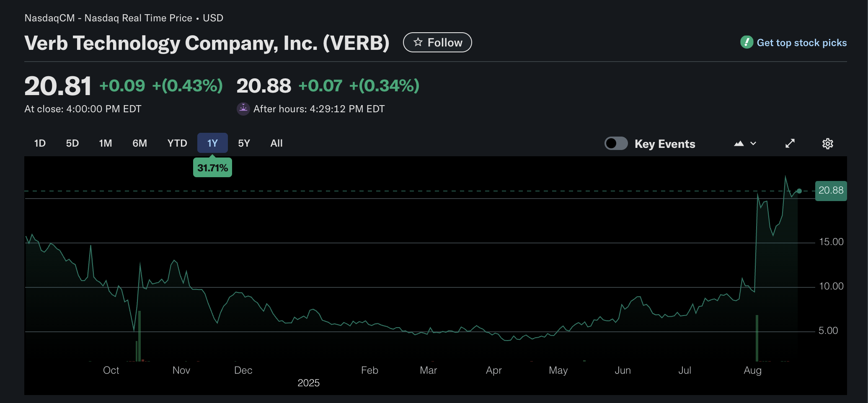Image resolution: width=868 pixels, height=403 pixels.
Task: Expand chart to full screen
Action: [x=790, y=144]
